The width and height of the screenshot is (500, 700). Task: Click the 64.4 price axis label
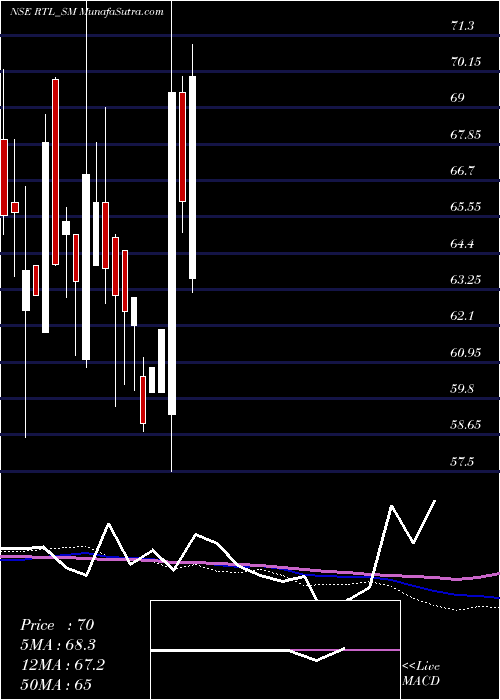click(462, 244)
